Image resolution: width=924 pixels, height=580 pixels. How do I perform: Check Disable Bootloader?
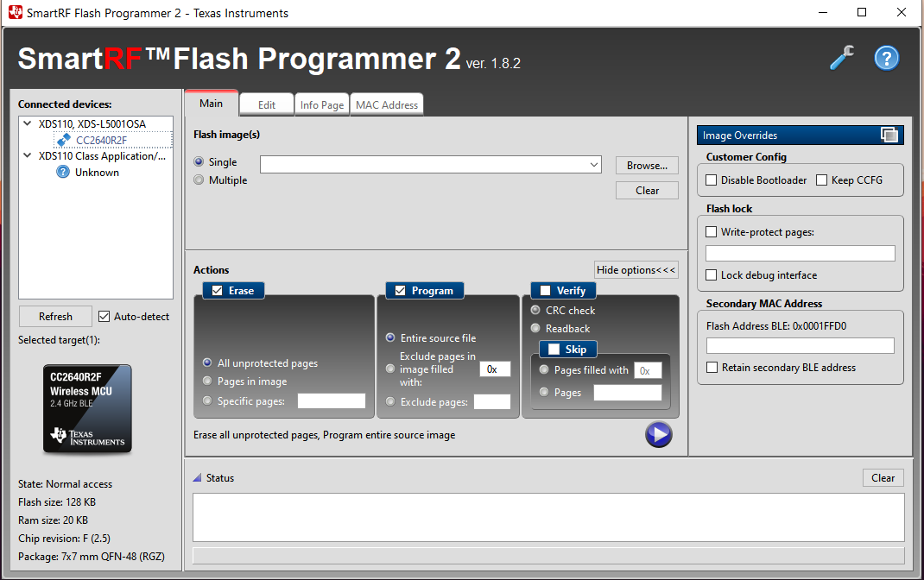pyautogui.click(x=712, y=180)
